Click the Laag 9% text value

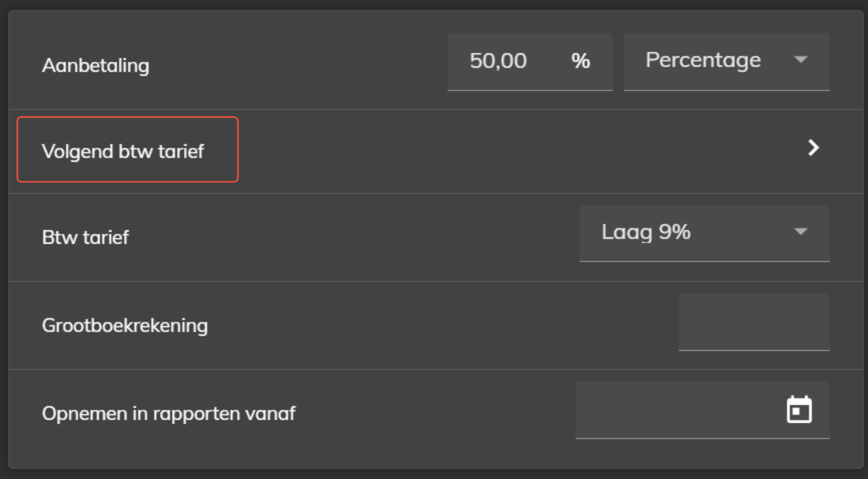(646, 232)
